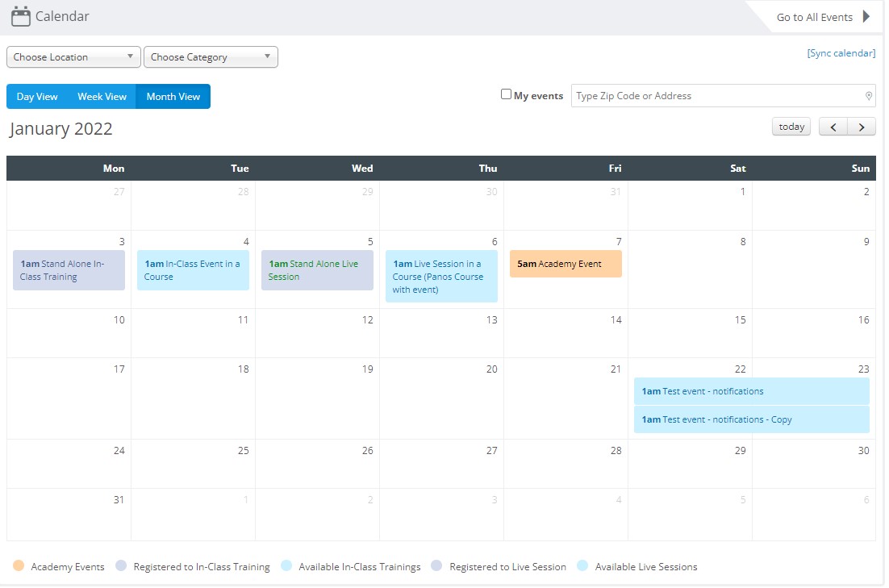
Task: Open In-Class Event in a Course event
Action: 193,270
